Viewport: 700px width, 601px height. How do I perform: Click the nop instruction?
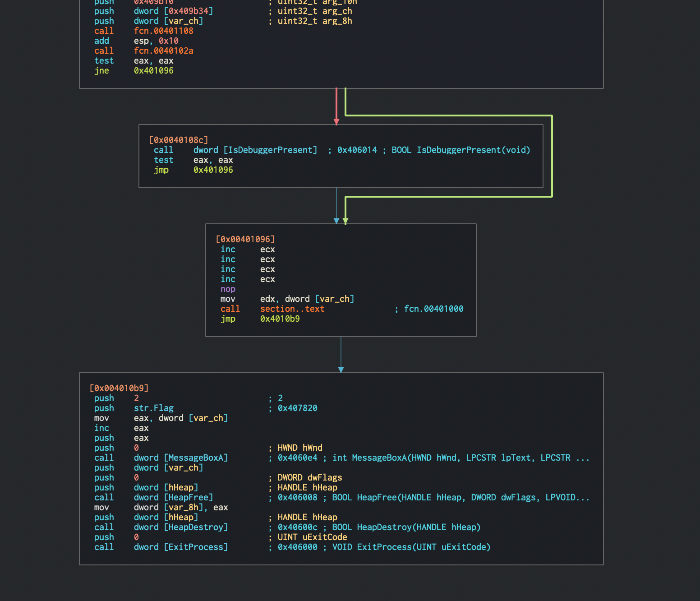(228, 289)
